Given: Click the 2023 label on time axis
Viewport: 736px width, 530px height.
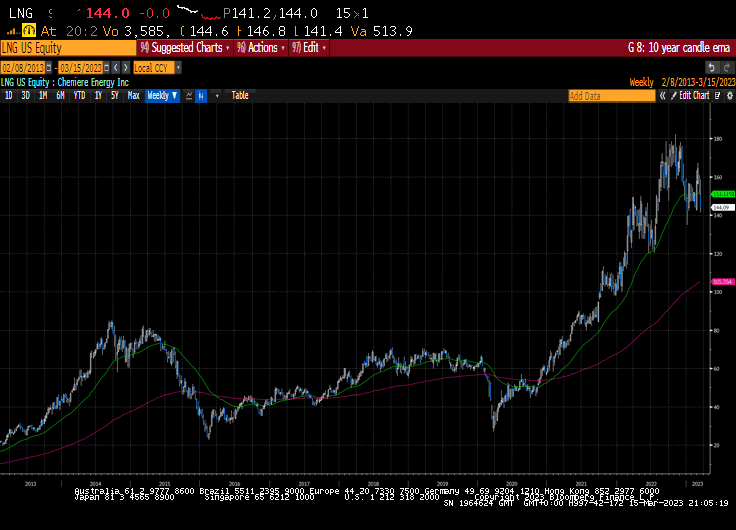Looking at the screenshot, I should click(698, 484).
